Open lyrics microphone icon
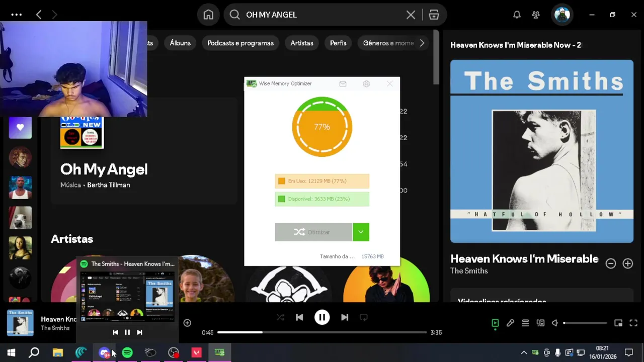Viewport: 644px width, 362px height. (510, 323)
